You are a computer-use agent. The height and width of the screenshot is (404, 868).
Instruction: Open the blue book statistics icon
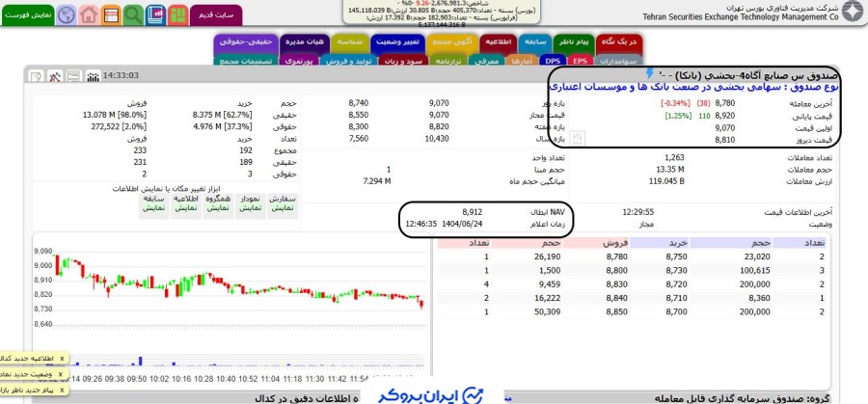pyautogui.click(x=155, y=14)
